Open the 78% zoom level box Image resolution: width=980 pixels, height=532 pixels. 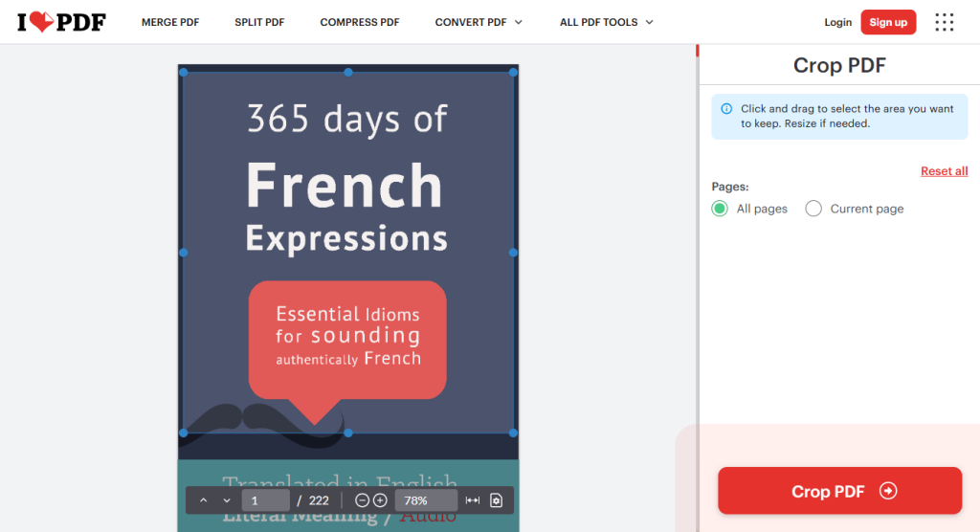pyautogui.click(x=425, y=500)
